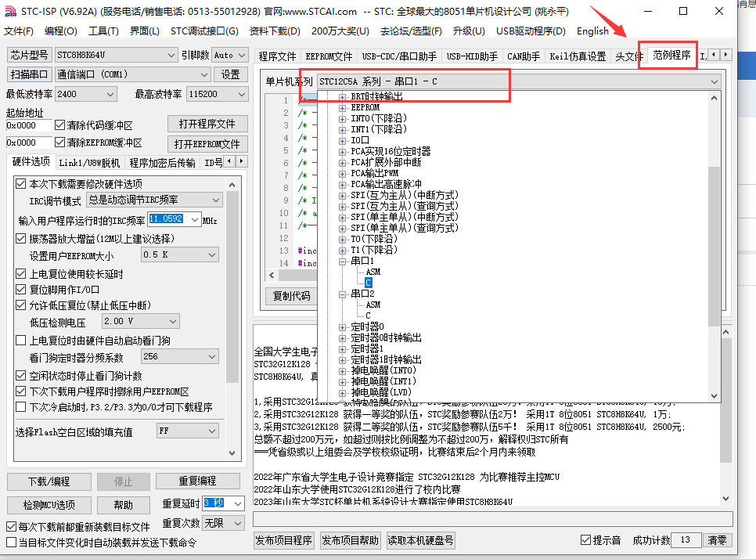Toggle 允许低压复位 checkbox
This screenshot has width=756, height=559.
20,305
